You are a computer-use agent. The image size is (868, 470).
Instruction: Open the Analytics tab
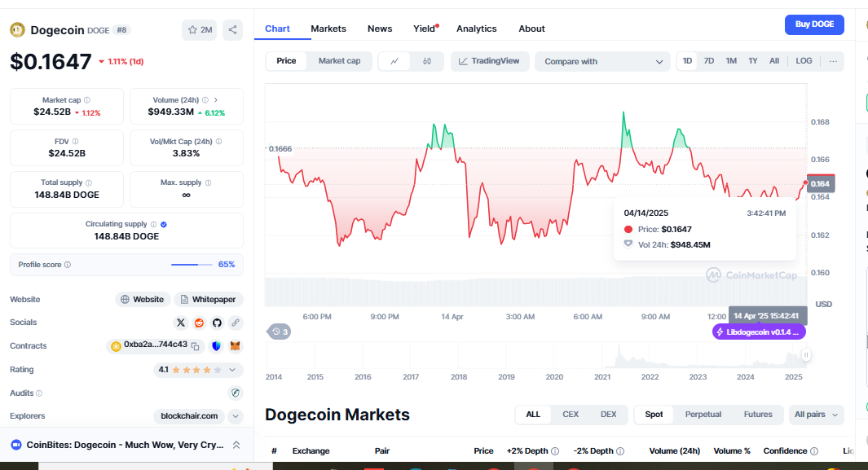click(x=477, y=29)
